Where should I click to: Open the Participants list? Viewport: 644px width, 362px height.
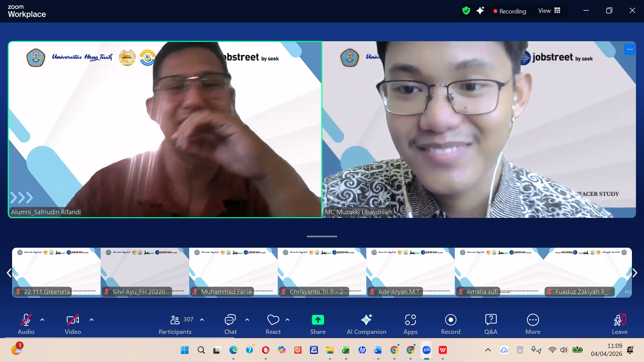click(x=175, y=324)
